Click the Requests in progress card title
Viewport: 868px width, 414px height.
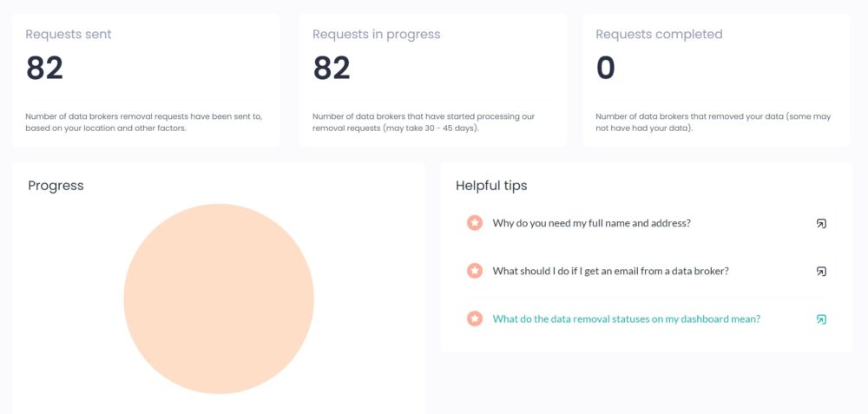[x=377, y=35]
